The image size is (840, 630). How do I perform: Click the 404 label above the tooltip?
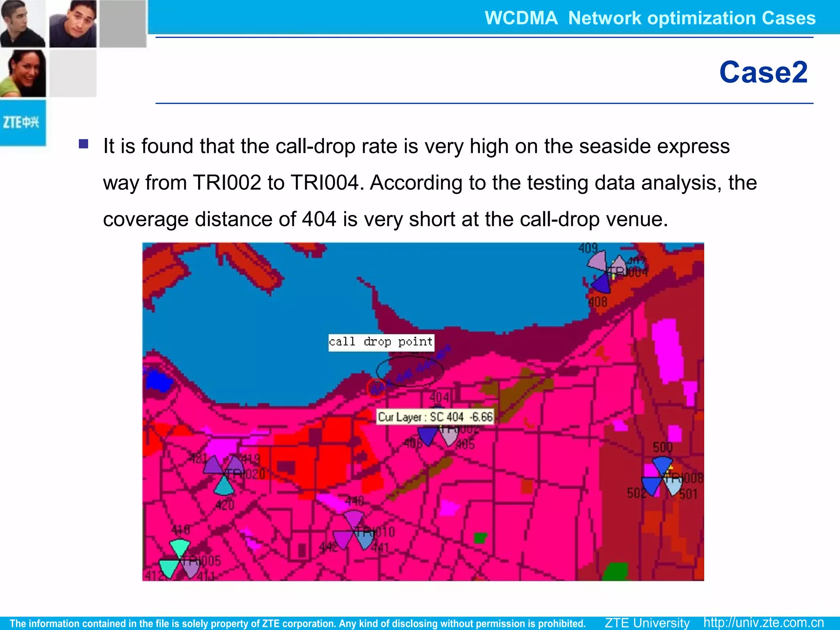tap(439, 397)
